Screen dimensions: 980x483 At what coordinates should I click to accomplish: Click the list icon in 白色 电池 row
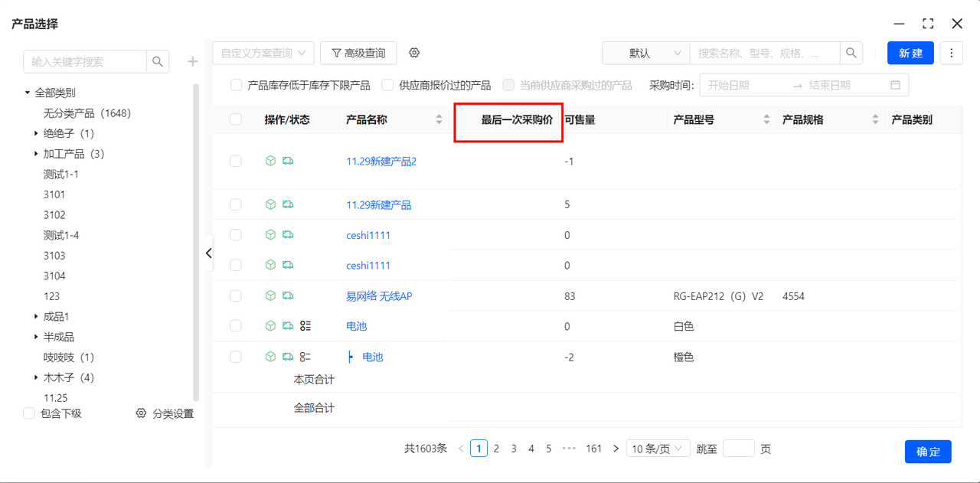[x=305, y=325]
